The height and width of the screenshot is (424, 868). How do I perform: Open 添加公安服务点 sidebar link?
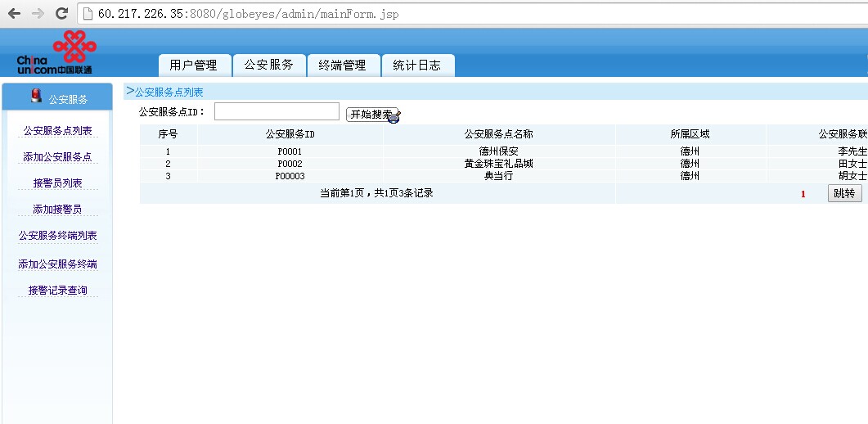(x=57, y=156)
